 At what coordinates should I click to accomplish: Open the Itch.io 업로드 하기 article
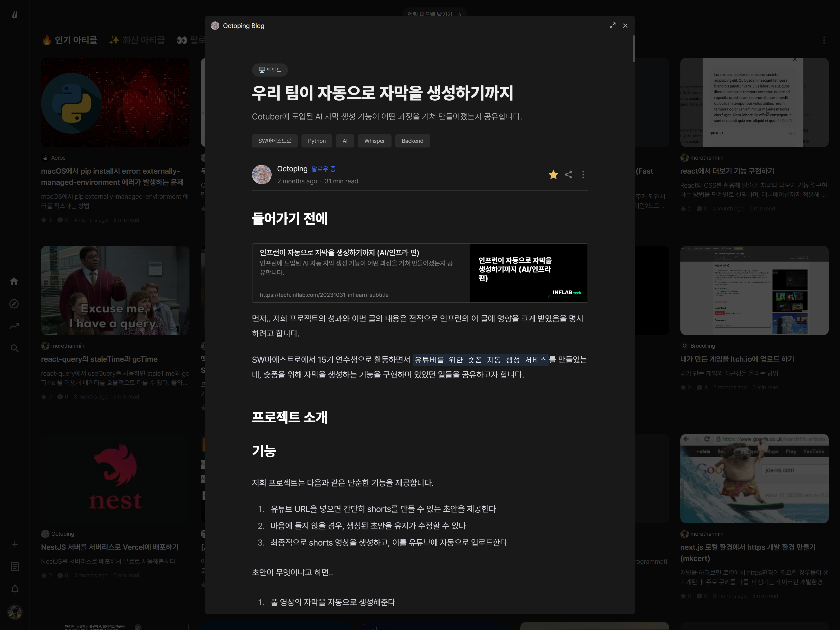tap(737, 359)
